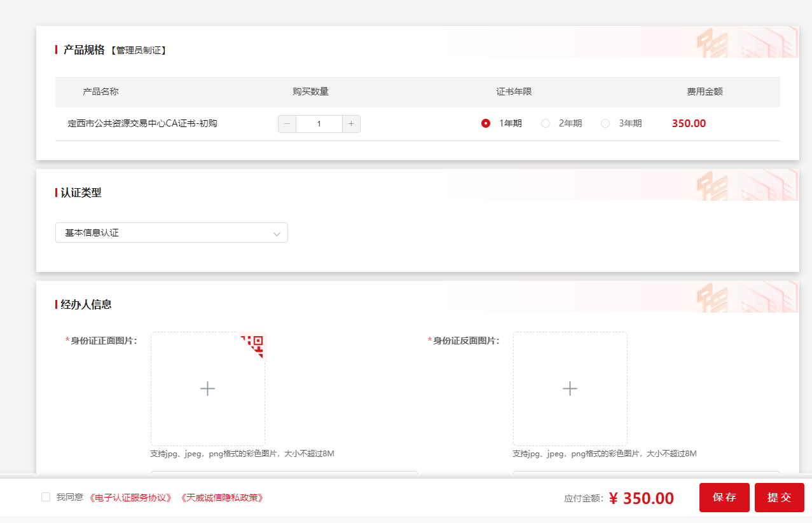Screen dimensions: 812x523
Task: Open the 电子认证服务协议 link
Action: [x=131, y=498]
